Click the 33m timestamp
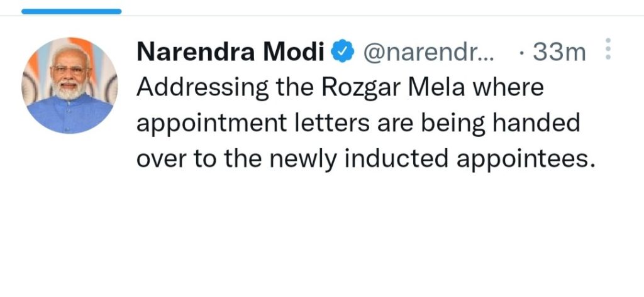644x297 pixels. coord(559,53)
